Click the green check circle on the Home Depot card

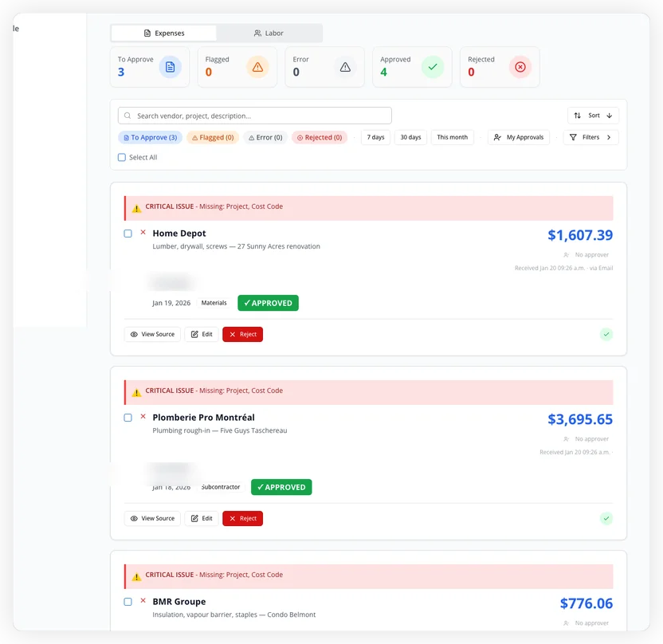[606, 334]
